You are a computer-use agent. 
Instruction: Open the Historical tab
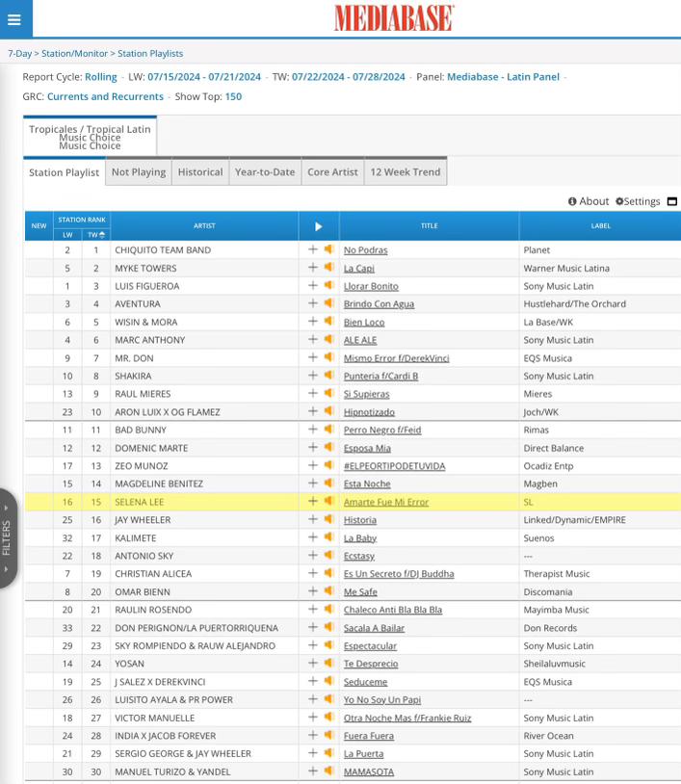click(200, 172)
